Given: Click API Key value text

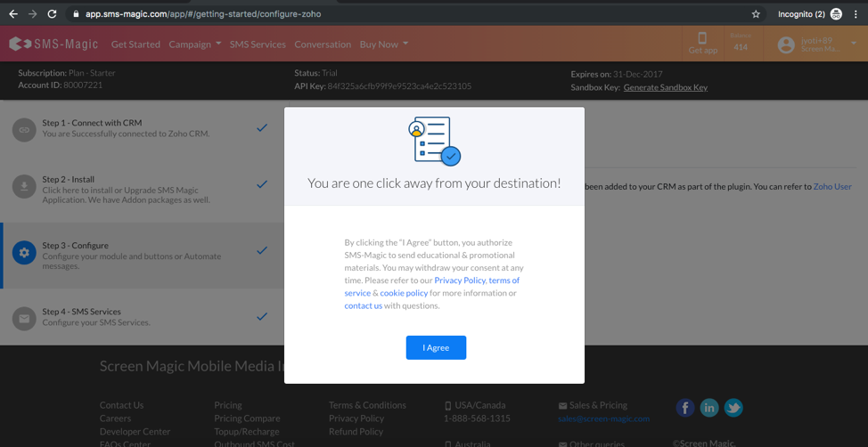Looking at the screenshot, I should click(399, 86).
